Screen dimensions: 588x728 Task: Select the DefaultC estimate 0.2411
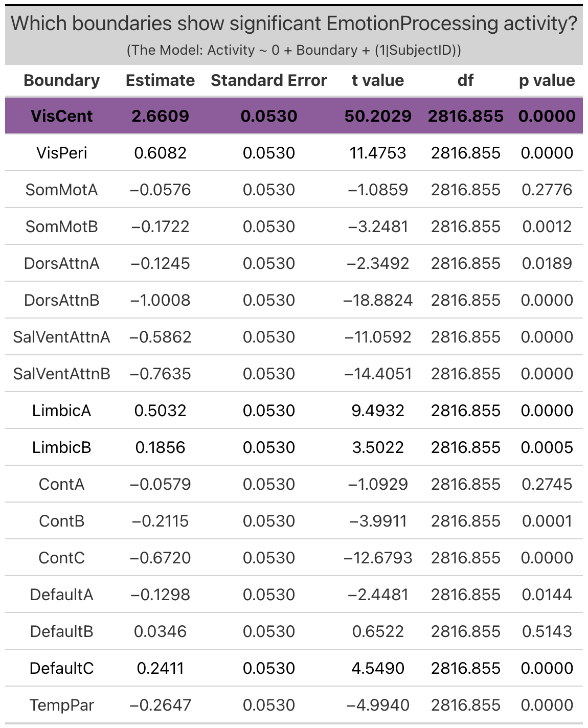pos(160,668)
